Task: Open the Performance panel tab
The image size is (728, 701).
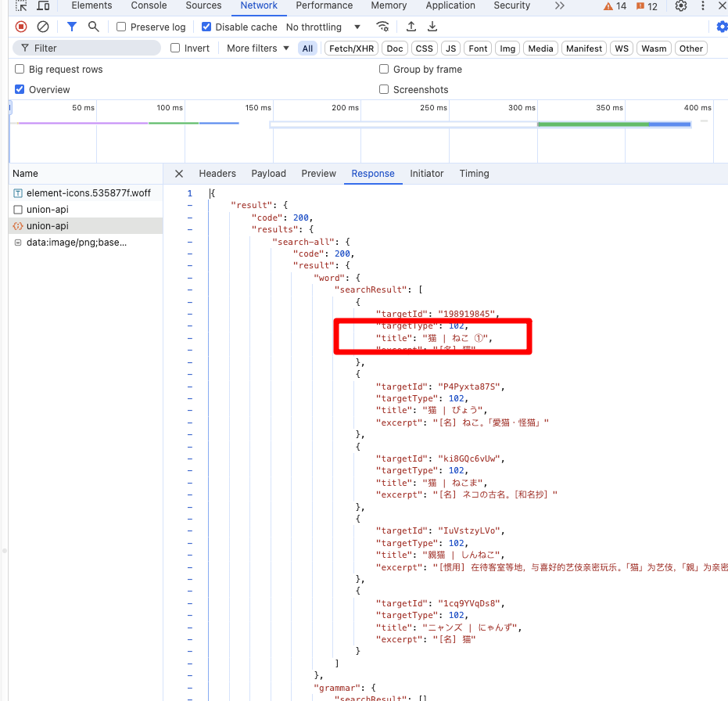Action: pyautogui.click(x=324, y=5)
